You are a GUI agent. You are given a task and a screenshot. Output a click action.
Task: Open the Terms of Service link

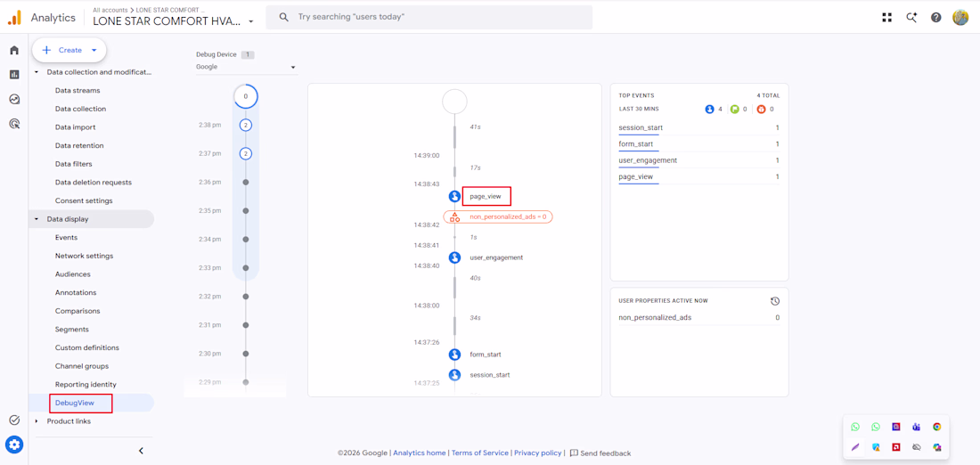[480, 453]
